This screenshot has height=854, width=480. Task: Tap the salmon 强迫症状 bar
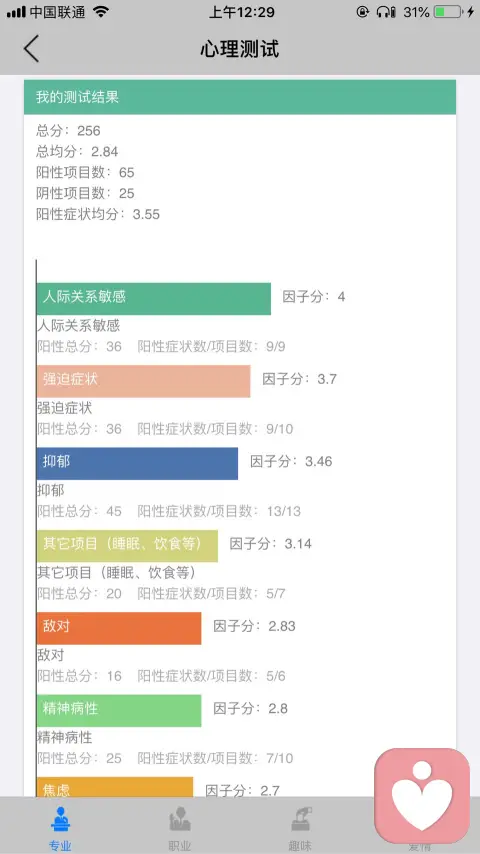[x=143, y=381]
